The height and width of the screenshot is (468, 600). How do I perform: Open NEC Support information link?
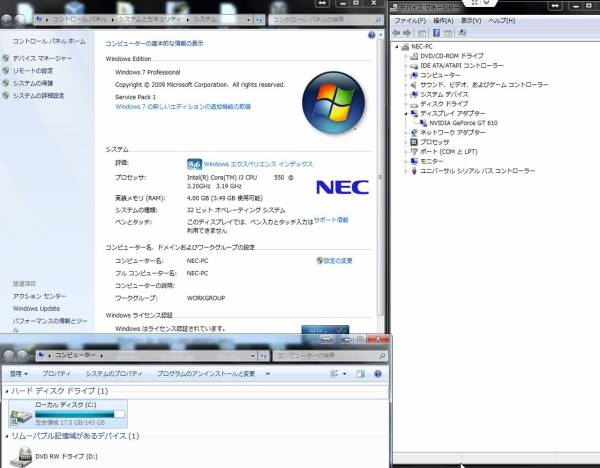click(x=331, y=220)
